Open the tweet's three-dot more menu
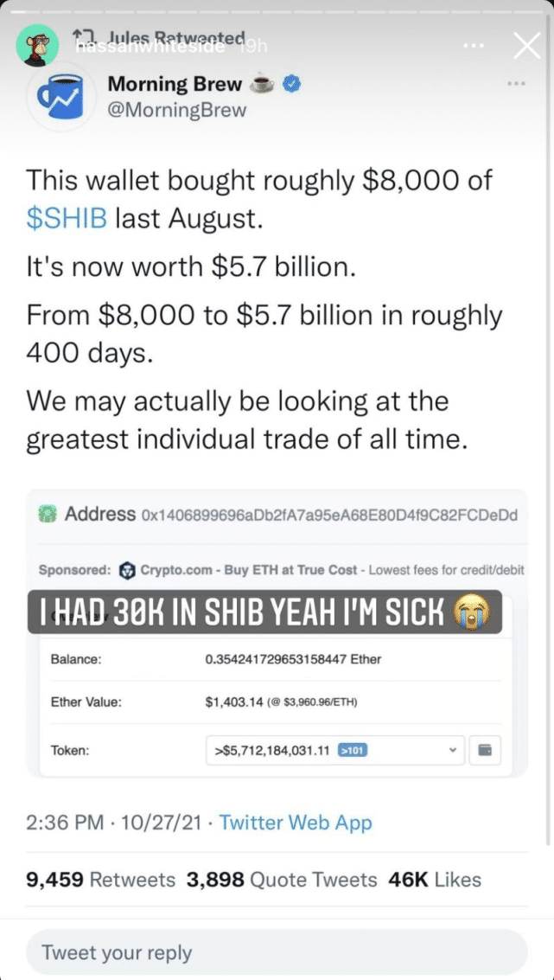The width and height of the screenshot is (554, 980). tap(517, 84)
